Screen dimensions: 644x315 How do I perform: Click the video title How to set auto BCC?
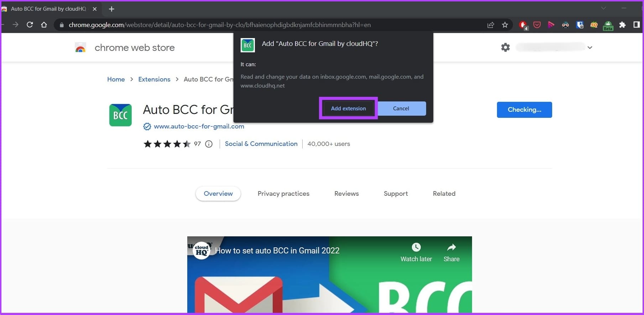(x=277, y=251)
